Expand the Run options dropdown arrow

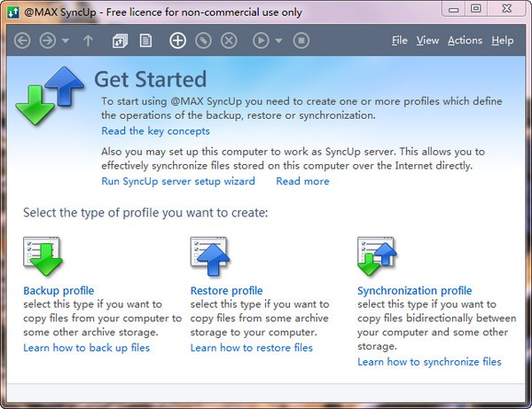pyautogui.click(x=278, y=41)
